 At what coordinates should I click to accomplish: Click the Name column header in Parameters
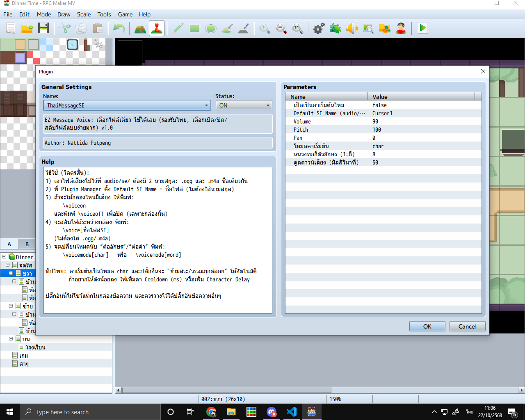[x=326, y=97]
